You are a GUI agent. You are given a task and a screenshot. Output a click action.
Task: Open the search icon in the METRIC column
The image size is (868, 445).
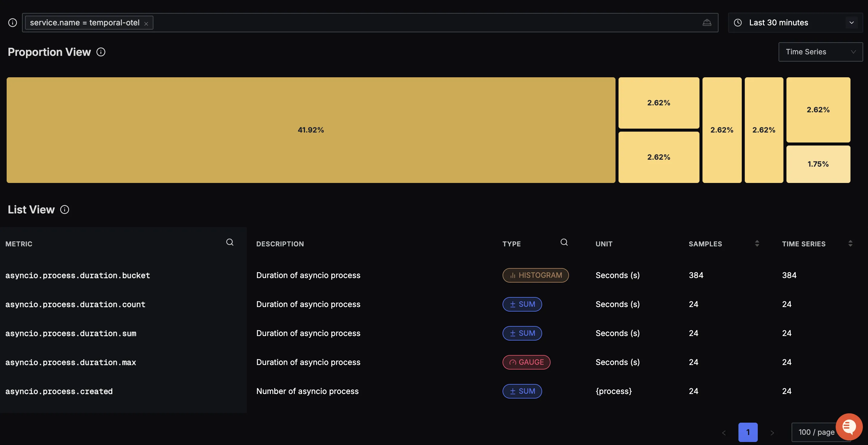[x=230, y=242]
